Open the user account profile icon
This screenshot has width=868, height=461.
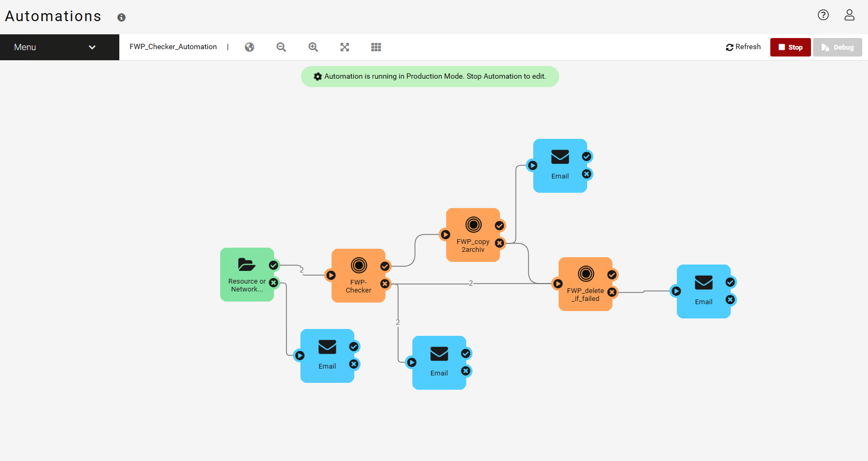[x=849, y=15]
